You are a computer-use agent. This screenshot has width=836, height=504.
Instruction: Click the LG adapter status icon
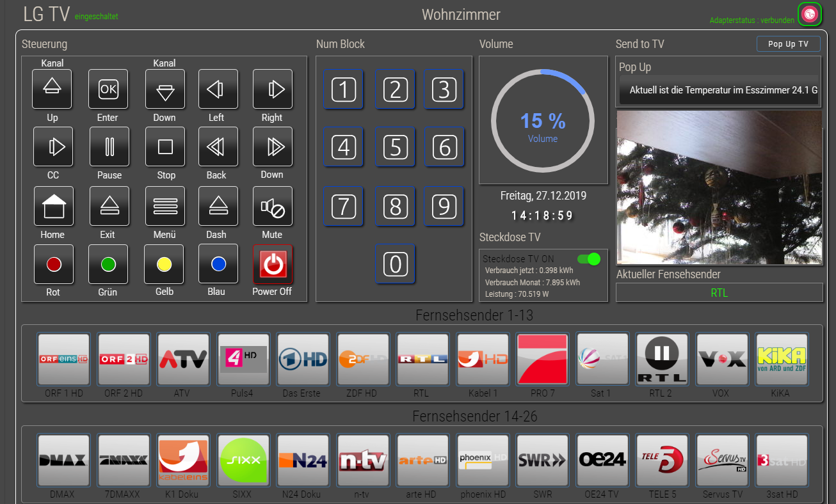click(x=810, y=14)
